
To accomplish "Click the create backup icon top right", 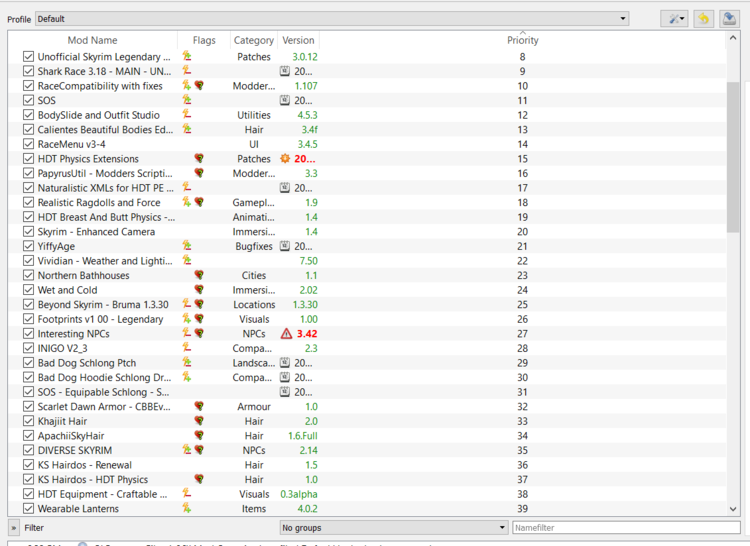I will coord(729,19).
